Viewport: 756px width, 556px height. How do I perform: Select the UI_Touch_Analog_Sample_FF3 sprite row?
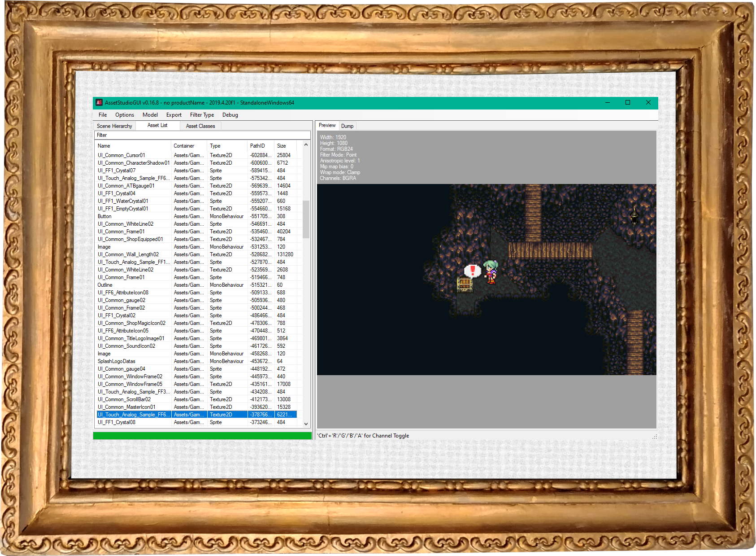196,392
